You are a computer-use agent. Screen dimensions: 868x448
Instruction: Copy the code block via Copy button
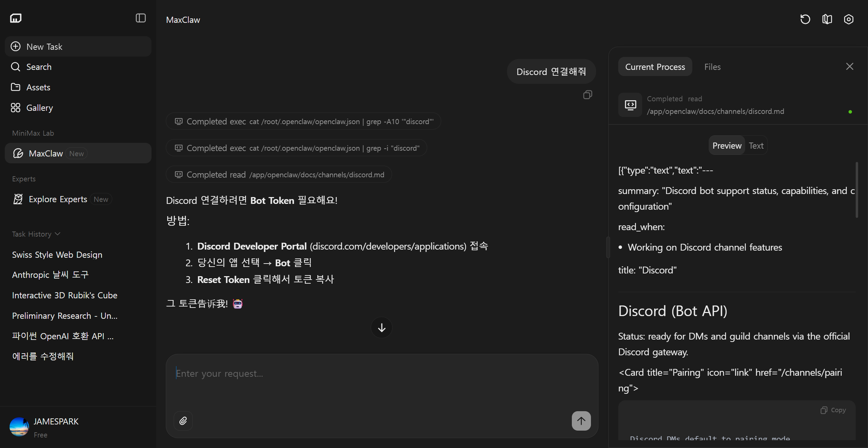tap(833, 410)
